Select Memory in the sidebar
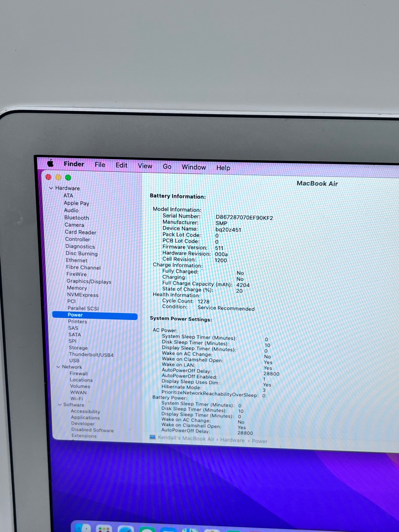 coord(77,288)
